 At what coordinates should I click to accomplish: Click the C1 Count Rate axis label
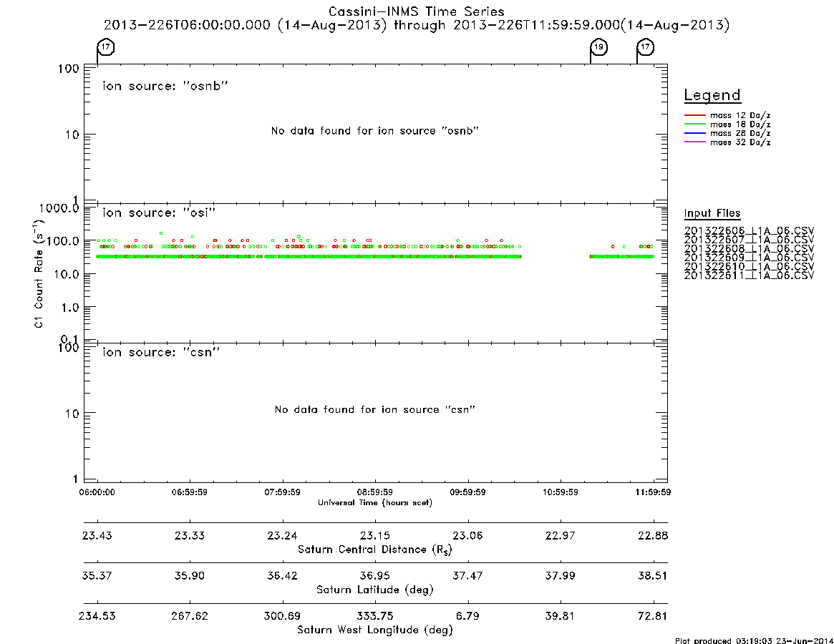click(39, 274)
